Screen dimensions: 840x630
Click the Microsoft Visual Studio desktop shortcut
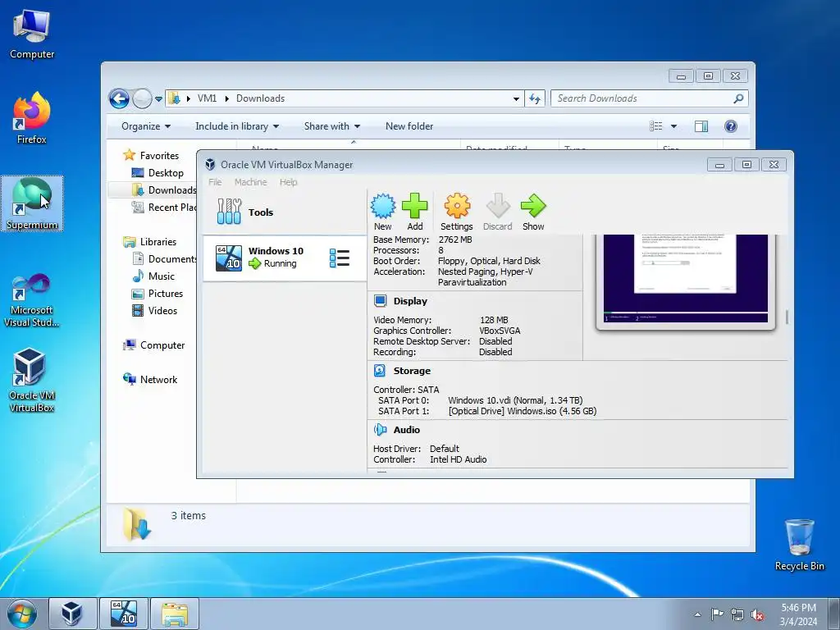[32, 300]
